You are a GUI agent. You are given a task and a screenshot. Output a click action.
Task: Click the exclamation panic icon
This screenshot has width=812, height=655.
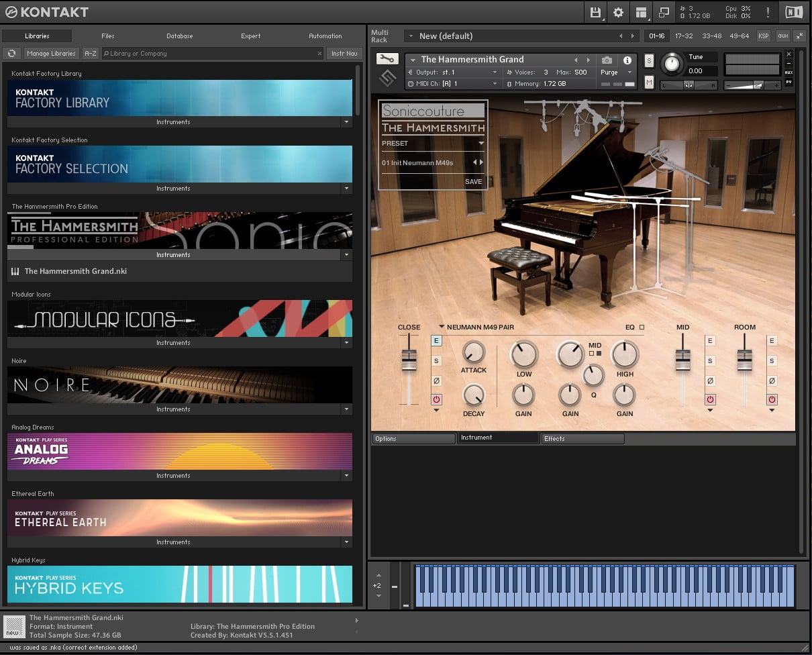(768, 12)
